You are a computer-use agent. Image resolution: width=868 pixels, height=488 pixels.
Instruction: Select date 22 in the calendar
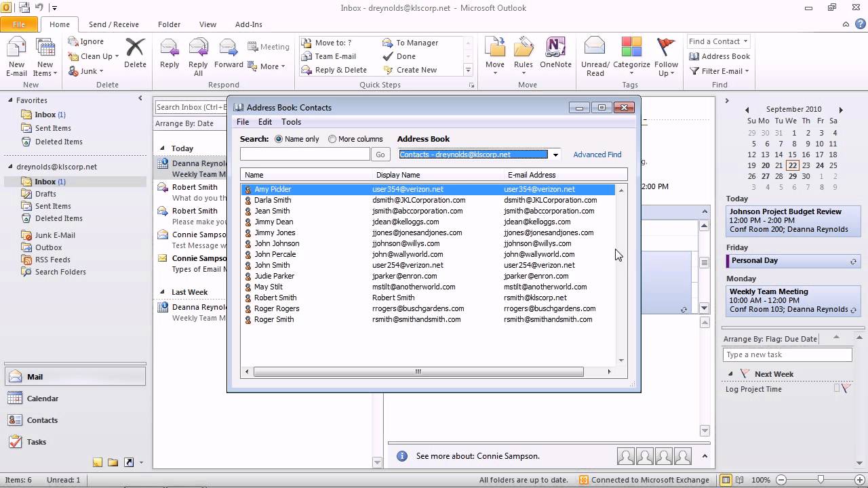click(793, 165)
